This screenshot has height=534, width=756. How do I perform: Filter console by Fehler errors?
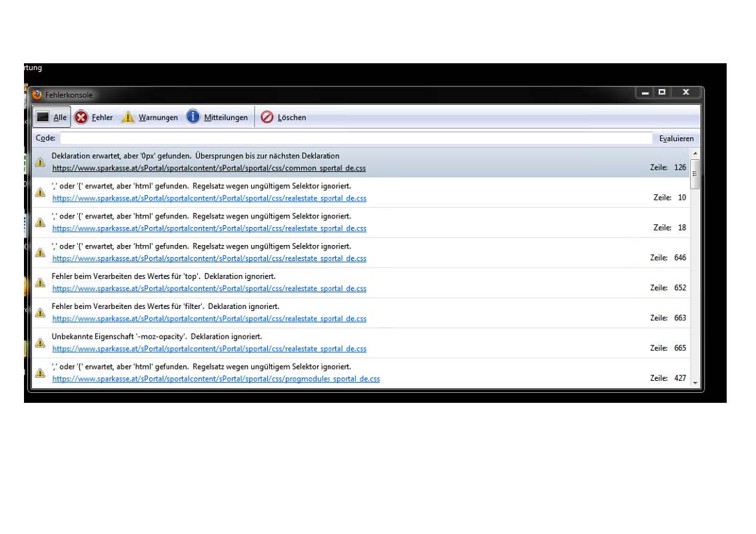(x=93, y=117)
